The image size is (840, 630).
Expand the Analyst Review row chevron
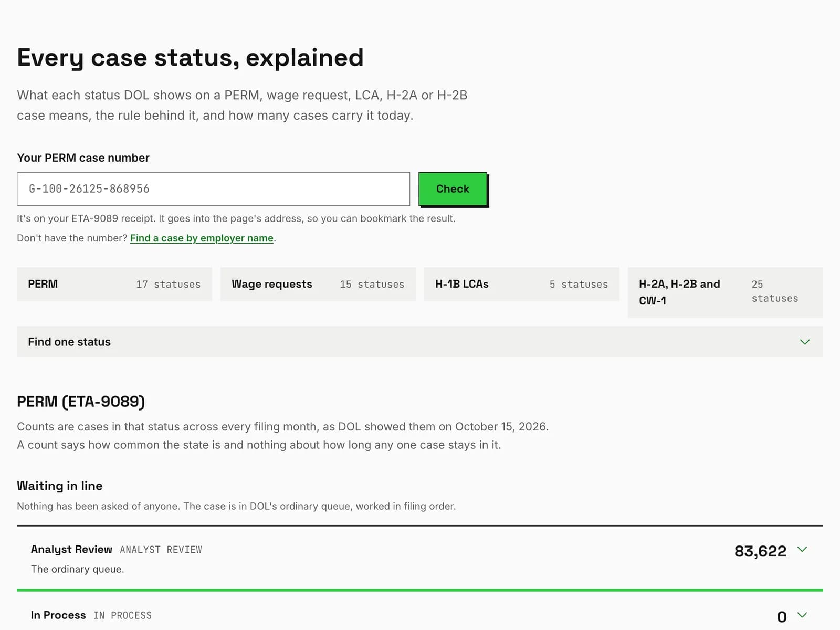pyautogui.click(x=802, y=549)
